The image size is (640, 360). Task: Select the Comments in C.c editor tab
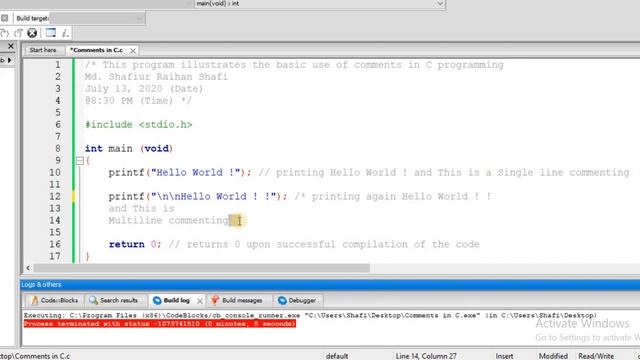pos(96,50)
